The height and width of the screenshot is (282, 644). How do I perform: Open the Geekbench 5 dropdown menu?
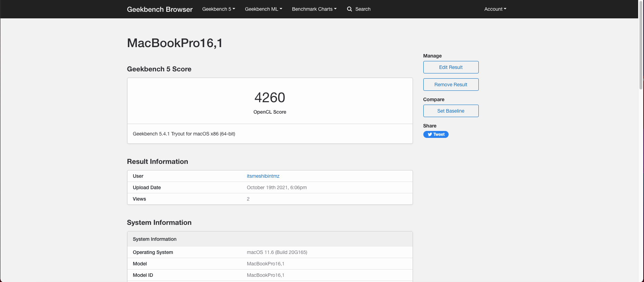219,9
